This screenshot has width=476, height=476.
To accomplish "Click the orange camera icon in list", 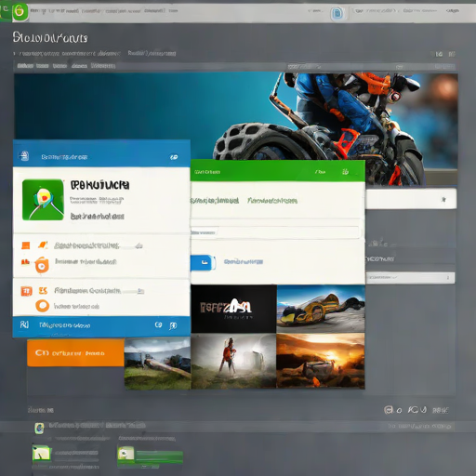I will click(x=42, y=265).
